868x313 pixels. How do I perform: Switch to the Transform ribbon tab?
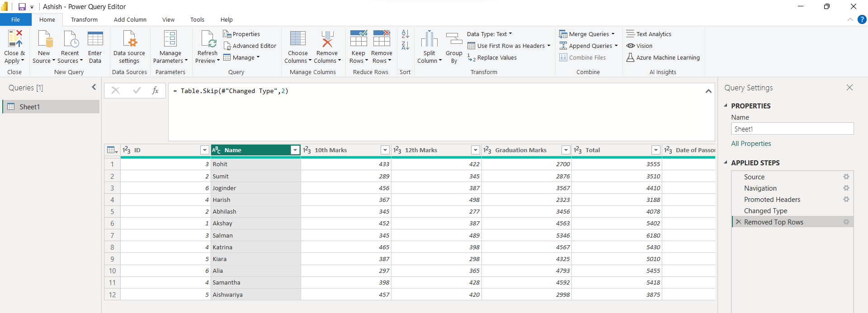(x=84, y=20)
